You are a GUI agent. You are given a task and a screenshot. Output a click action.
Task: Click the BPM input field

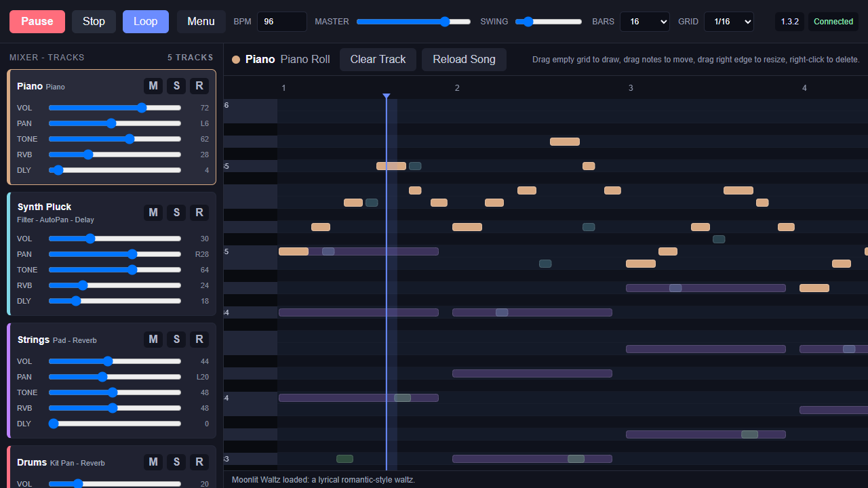[281, 22]
